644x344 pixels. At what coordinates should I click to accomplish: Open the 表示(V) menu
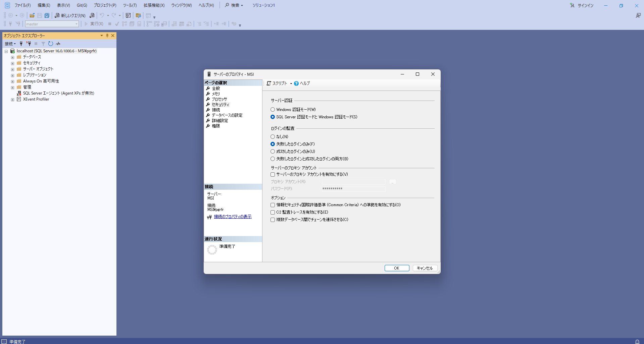[x=63, y=5]
